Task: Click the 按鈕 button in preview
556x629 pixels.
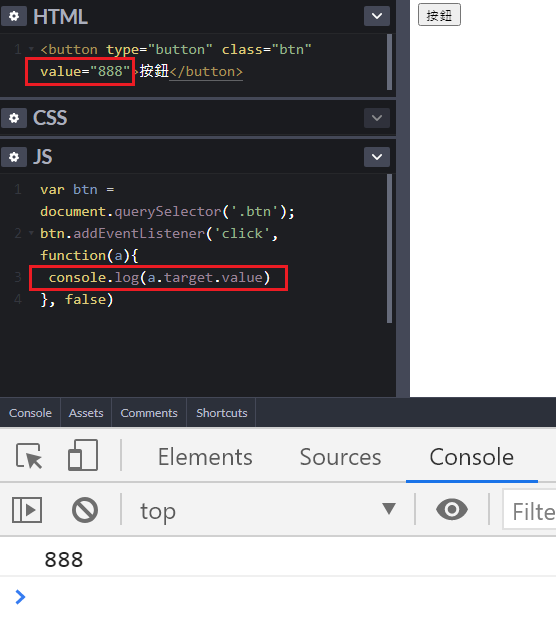Action: point(439,15)
